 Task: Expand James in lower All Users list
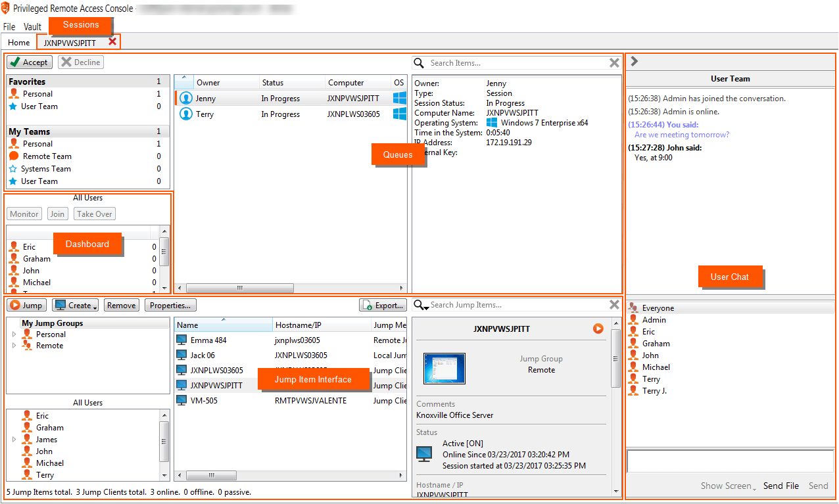tap(14, 440)
